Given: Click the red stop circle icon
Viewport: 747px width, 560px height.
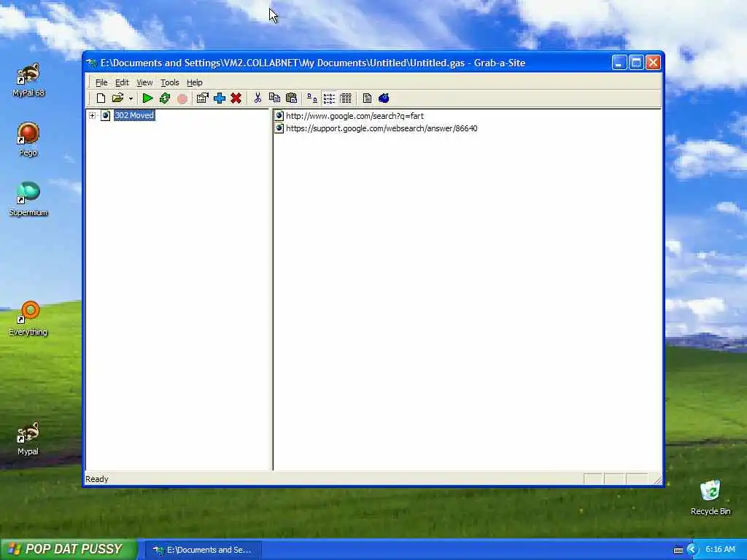Looking at the screenshot, I should coord(182,98).
